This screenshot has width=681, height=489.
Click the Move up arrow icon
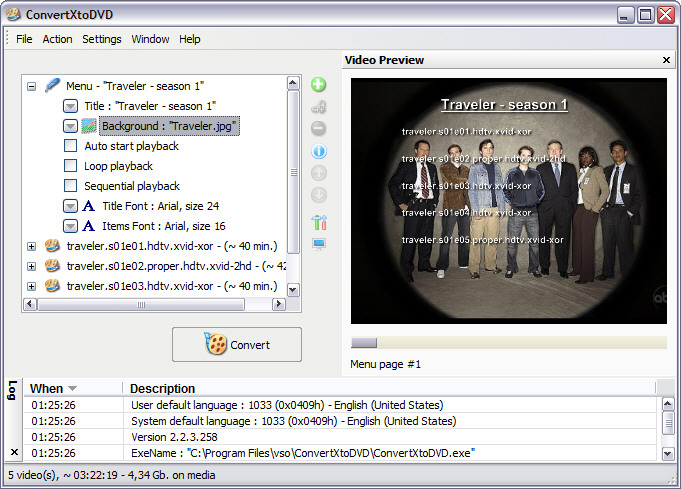point(319,173)
